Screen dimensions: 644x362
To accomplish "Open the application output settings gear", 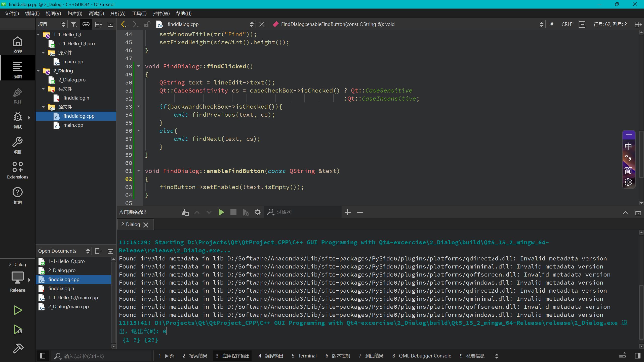I will [257, 212].
